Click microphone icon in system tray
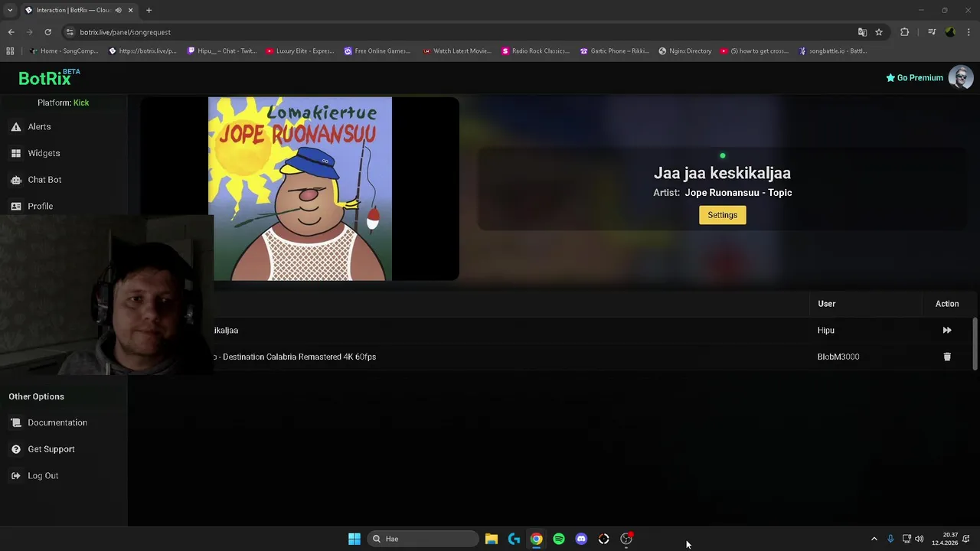 890,539
